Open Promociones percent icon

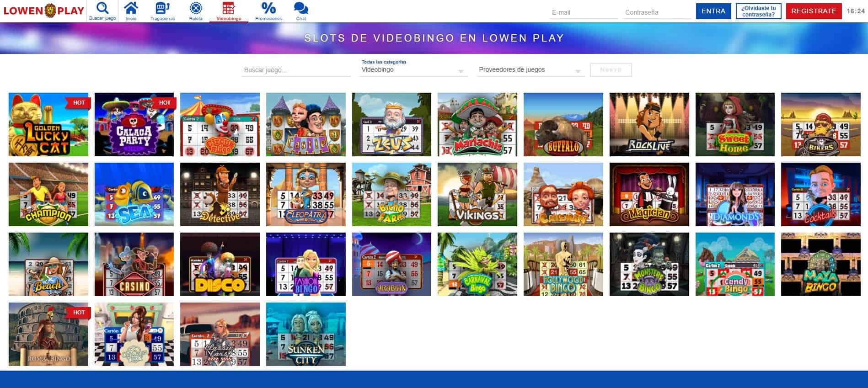tap(268, 8)
